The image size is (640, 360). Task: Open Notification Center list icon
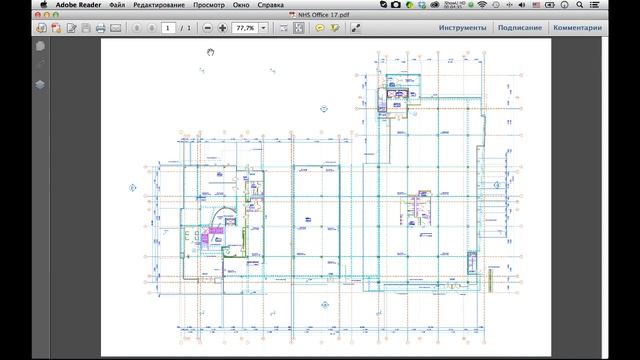(x=595, y=5)
